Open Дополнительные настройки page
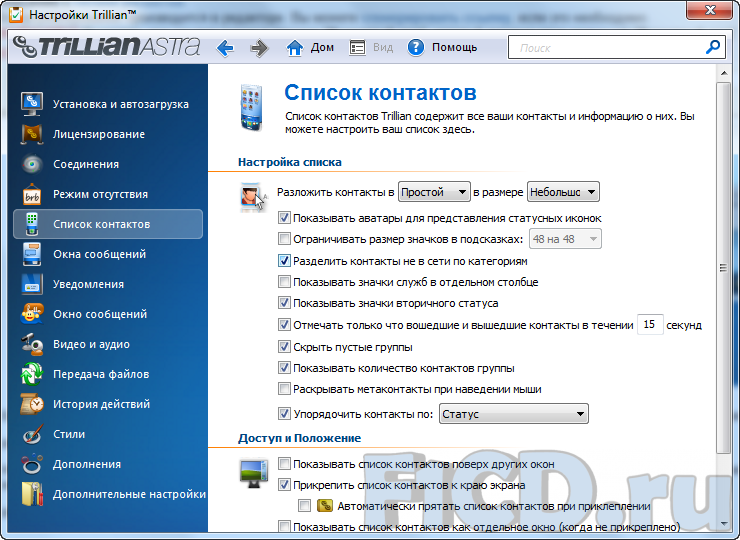The height and width of the screenshot is (540, 740). pyautogui.click(x=129, y=494)
